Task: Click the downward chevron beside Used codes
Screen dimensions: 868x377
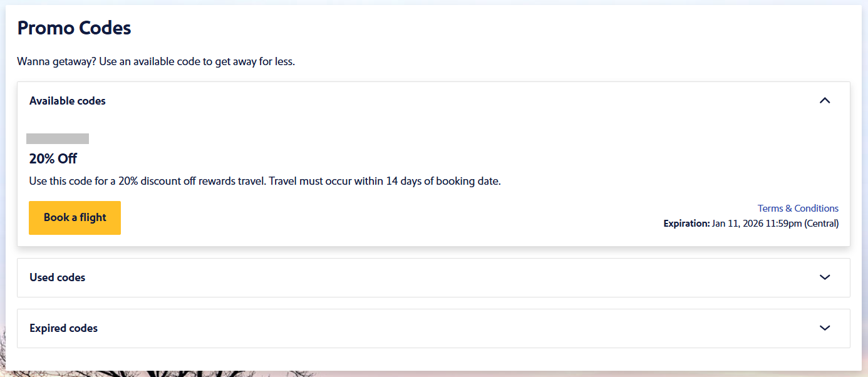Action: tap(825, 277)
